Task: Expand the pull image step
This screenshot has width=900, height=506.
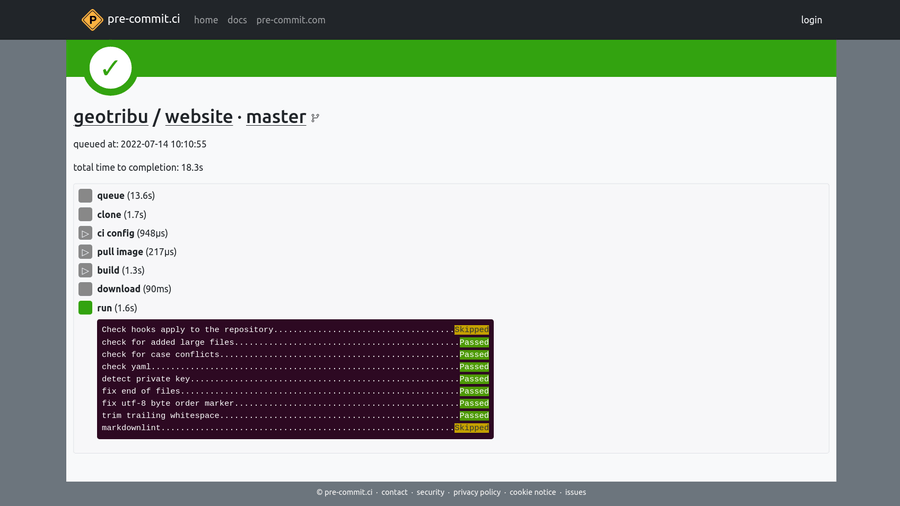Action: click(85, 252)
